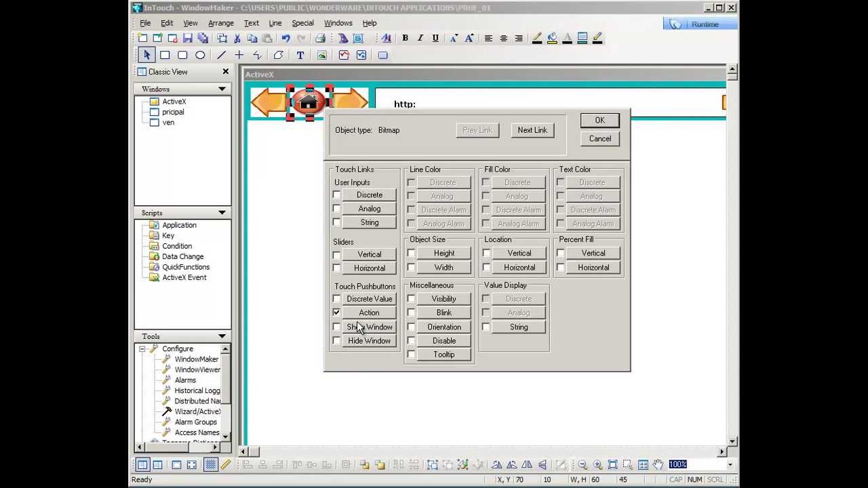Apply Underline text formatting
Screen dimensions: 868x488
click(x=435, y=39)
